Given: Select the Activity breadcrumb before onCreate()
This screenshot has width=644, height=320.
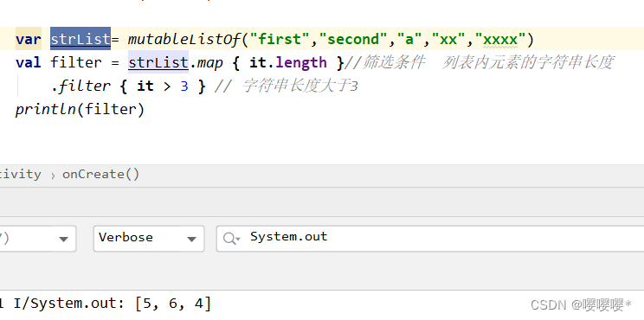Looking at the screenshot, I should [x=20, y=175].
